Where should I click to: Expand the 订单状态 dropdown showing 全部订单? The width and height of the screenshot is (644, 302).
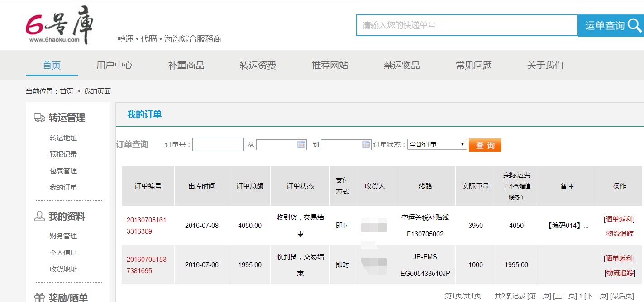(x=437, y=145)
